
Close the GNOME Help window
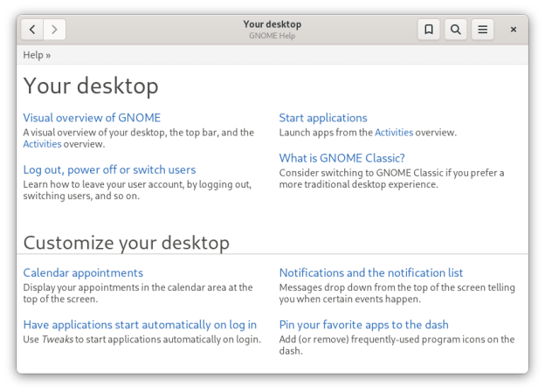pos(514,30)
